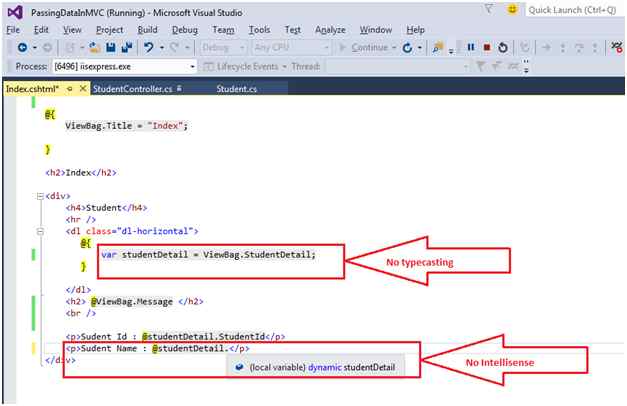Click the Step Over icon
Viewport: 627px width, 406px height.
[x=579, y=48]
